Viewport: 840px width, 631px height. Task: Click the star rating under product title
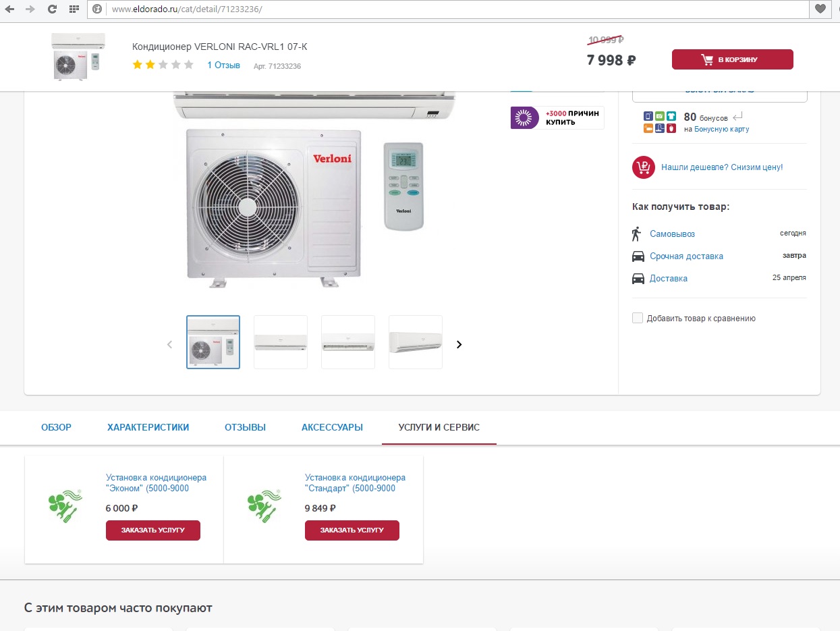click(x=163, y=65)
